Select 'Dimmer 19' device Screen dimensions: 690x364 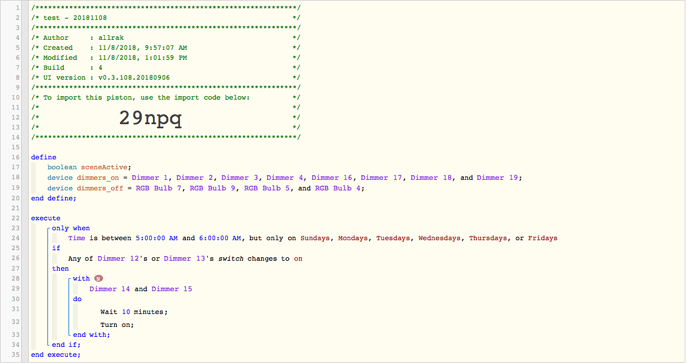[498, 178]
